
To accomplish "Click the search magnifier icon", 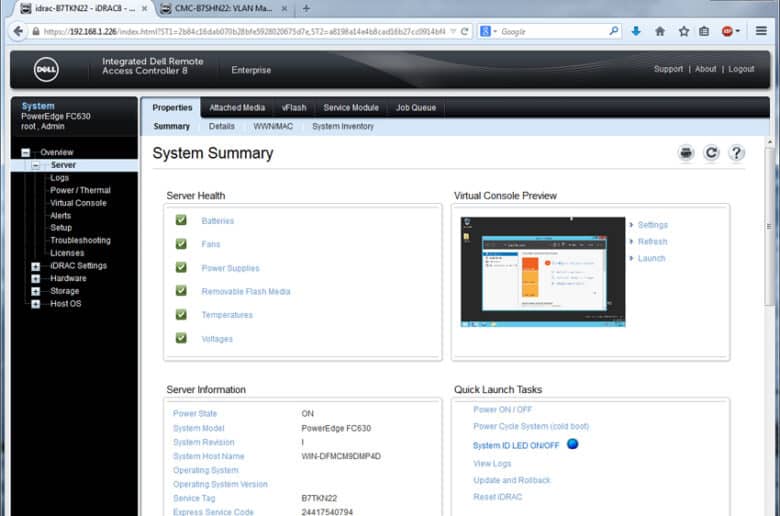I will (x=614, y=31).
